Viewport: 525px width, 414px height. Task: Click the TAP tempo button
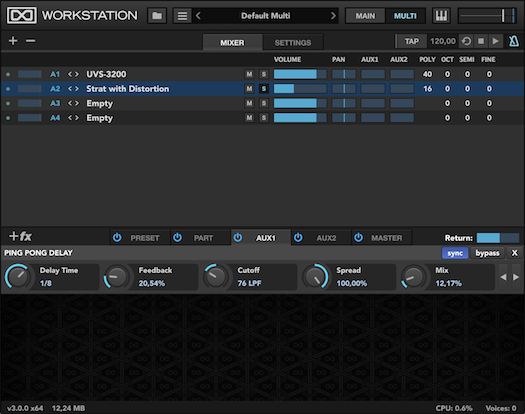[411, 41]
